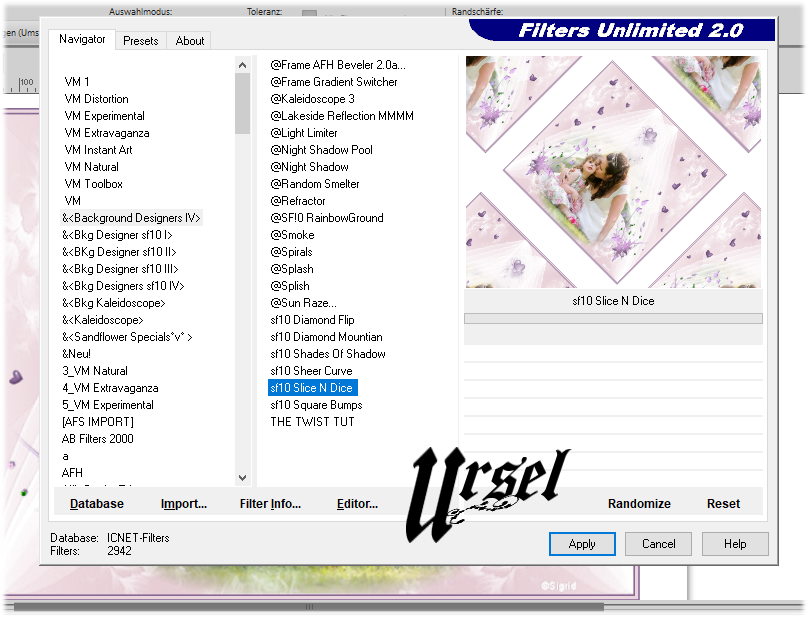808x617 pixels.
Task: Click the filter preview image
Action: tap(613, 171)
